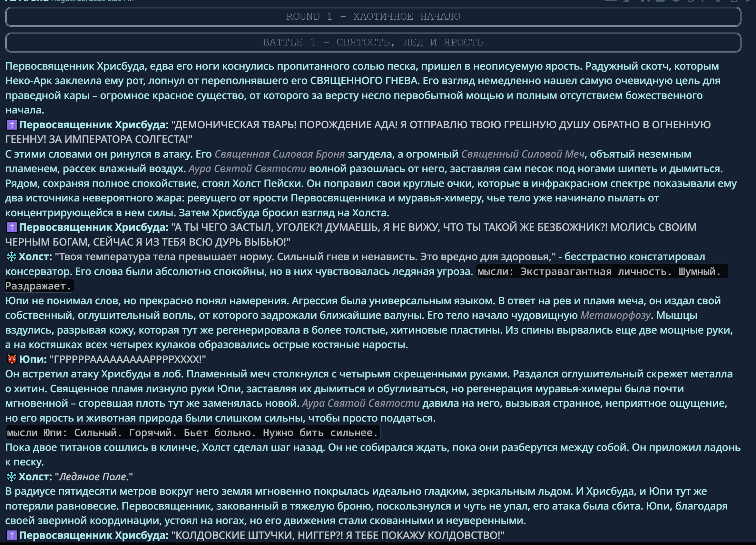Click the snowflake emoji before the 'Твоя температура' line
756x545 pixels.
(11, 257)
